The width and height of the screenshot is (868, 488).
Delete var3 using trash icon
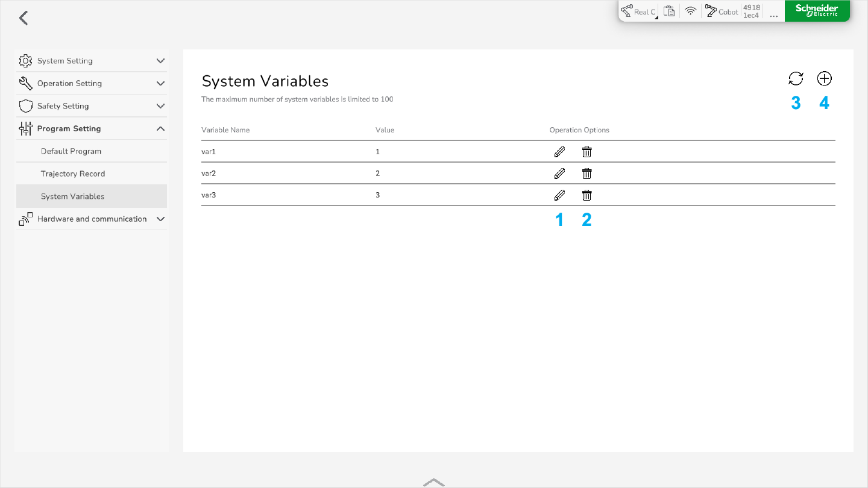[x=587, y=195]
